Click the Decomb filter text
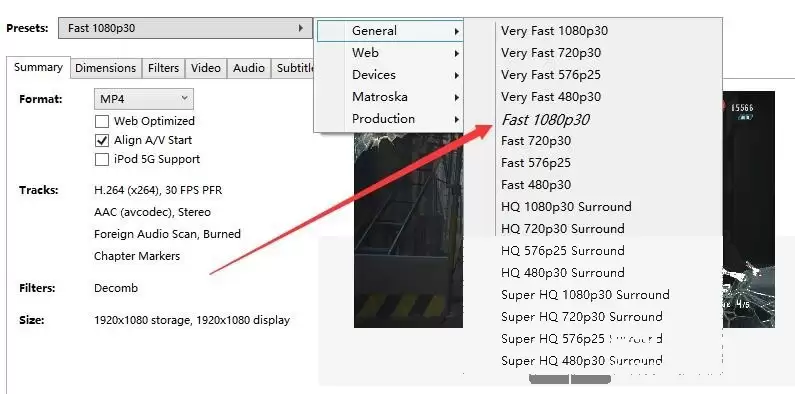Image resolution: width=795 pixels, height=394 pixels. pyautogui.click(x=116, y=288)
